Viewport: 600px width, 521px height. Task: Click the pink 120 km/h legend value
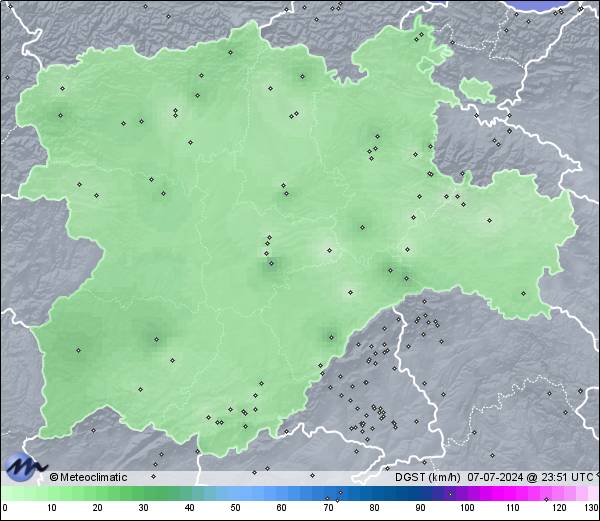coord(559,508)
